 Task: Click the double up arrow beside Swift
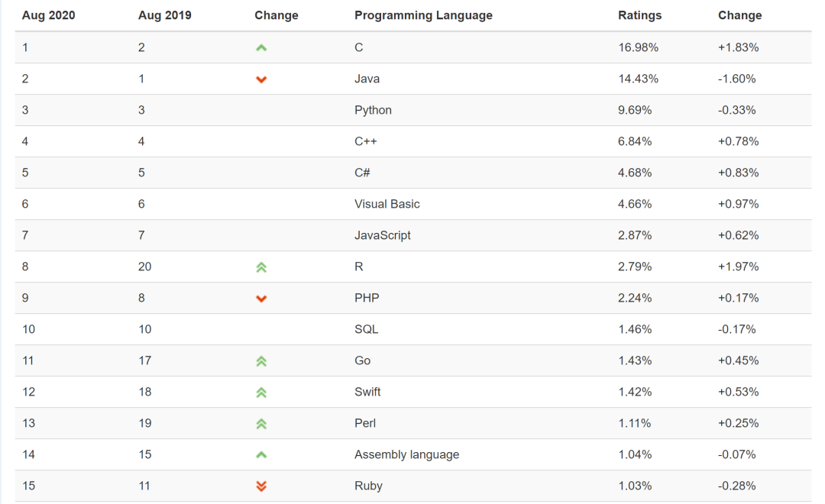pyautogui.click(x=261, y=393)
